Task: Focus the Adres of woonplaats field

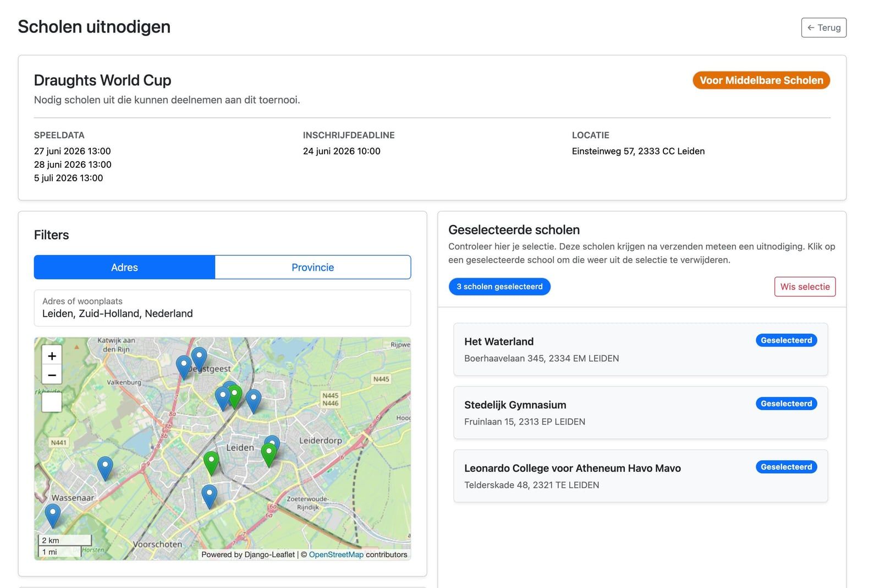Action: (x=222, y=308)
